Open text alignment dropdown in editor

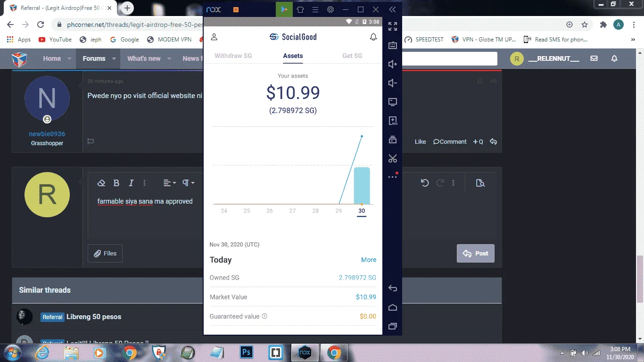[170, 183]
